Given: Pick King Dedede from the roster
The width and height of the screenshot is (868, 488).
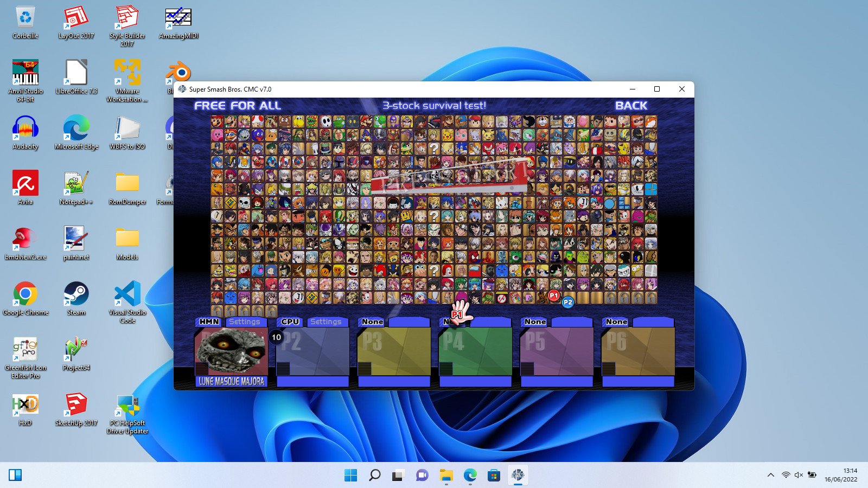Looking at the screenshot, I should pyautogui.click(x=231, y=135).
